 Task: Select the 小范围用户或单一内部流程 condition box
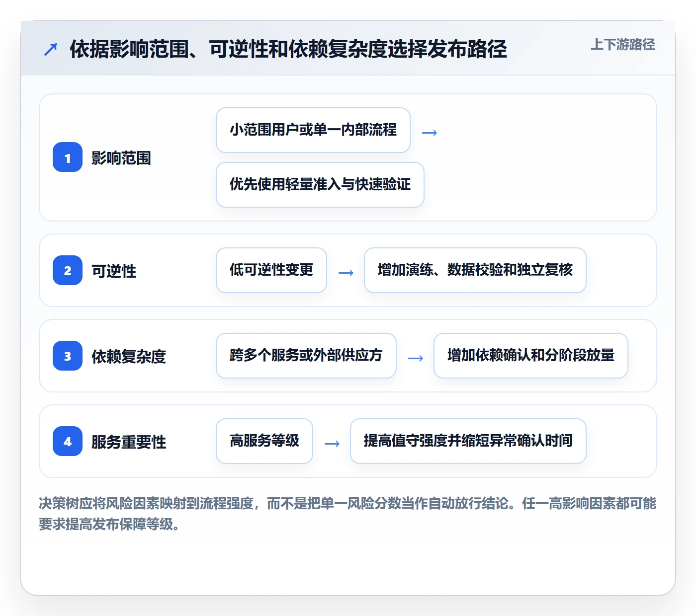[313, 130]
